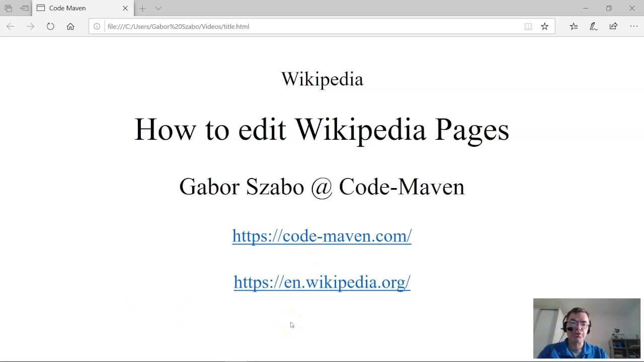Open a new tab with plus
This screenshot has height=362, width=644.
142,8
